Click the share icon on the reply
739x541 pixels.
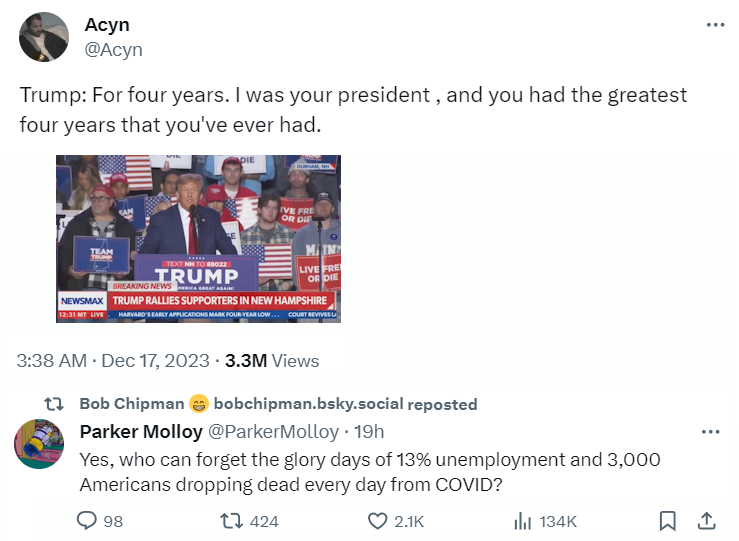[x=705, y=521]
